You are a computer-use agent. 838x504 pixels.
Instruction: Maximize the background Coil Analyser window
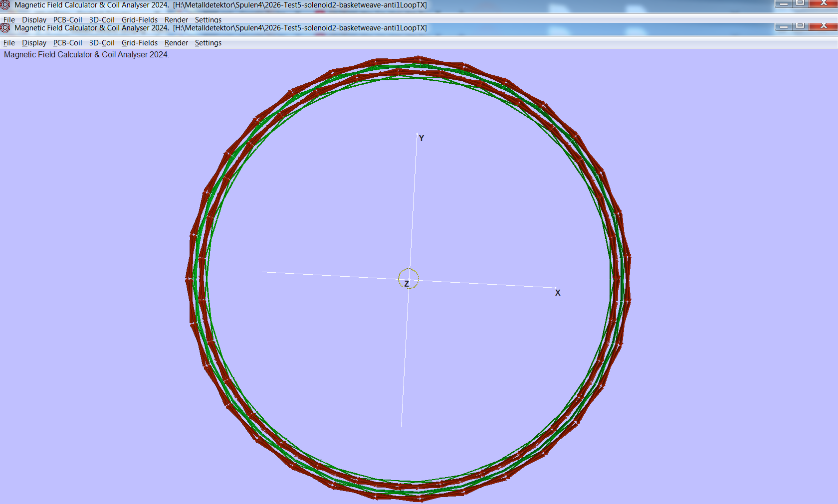point(800,3)
